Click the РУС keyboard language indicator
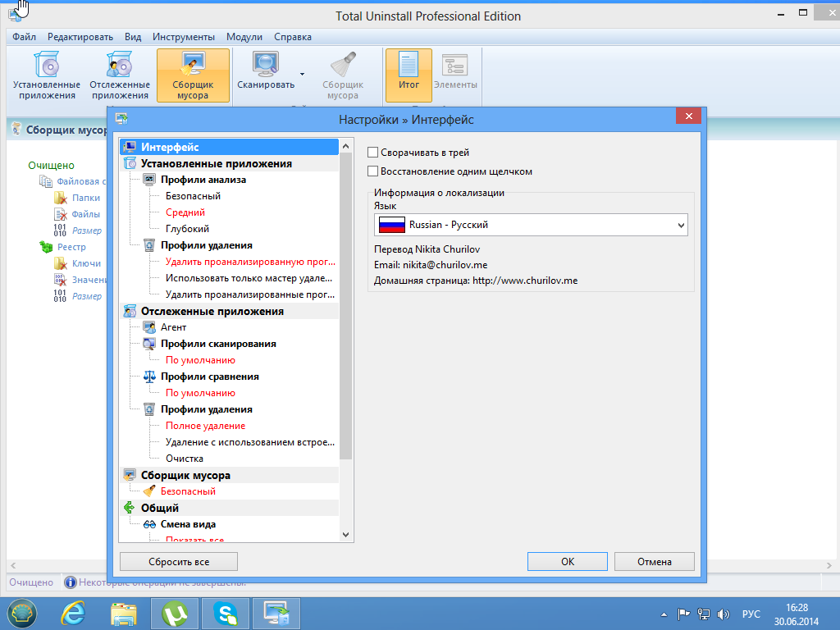The height and width of the screenshot is (630, 840). click(x=751, y=614)
